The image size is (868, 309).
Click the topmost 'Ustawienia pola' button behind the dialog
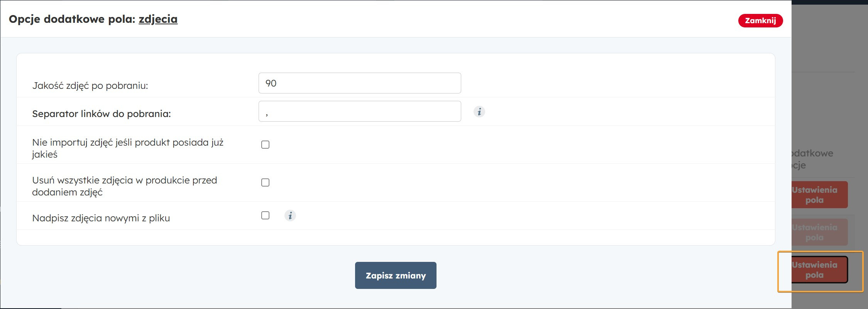tap(819, 195)
